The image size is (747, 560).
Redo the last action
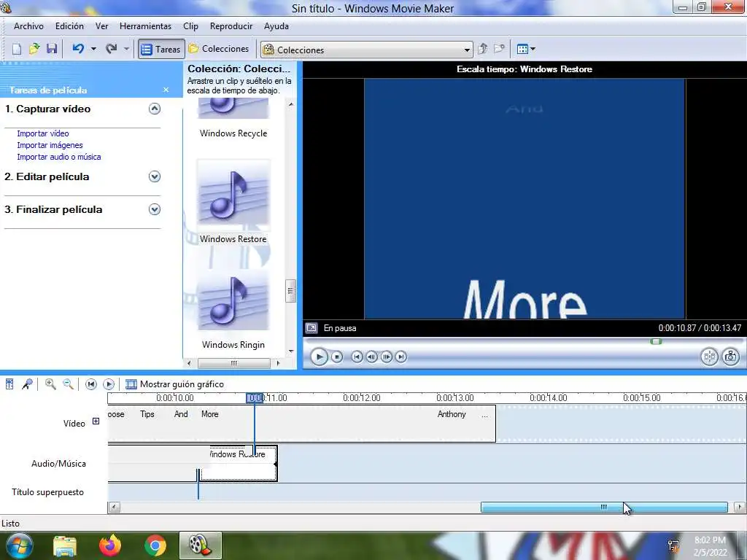112,49
